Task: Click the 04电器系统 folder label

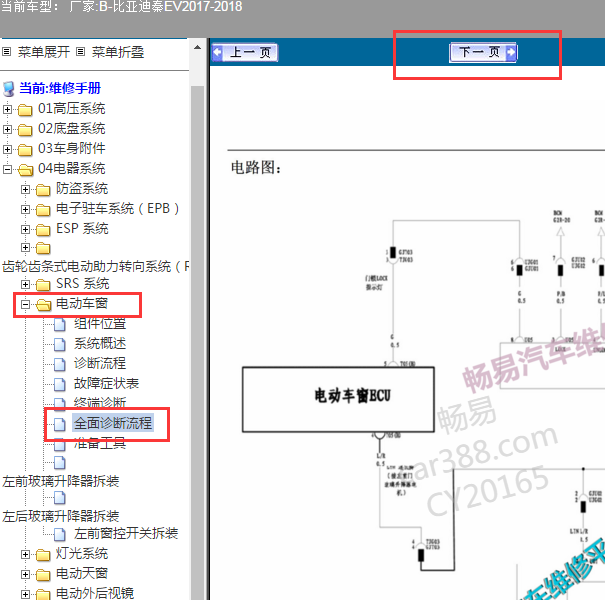Action: [71, 169]
